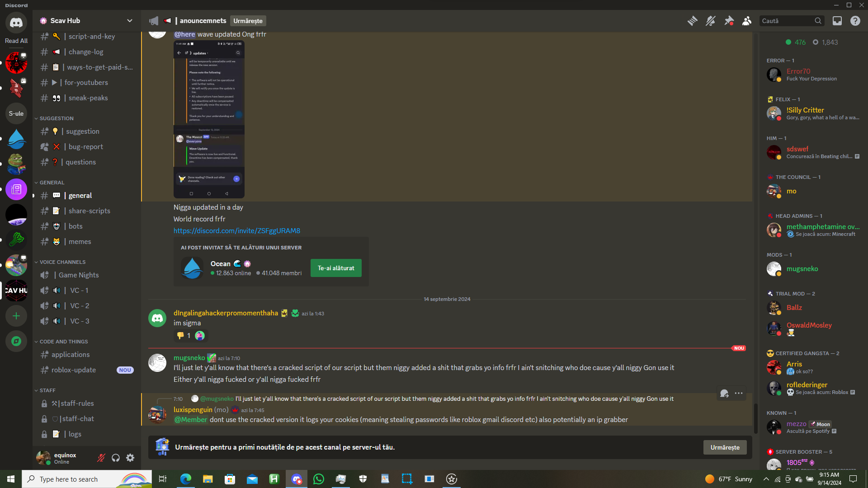Open user settings gear icon
The height and width of the screenshot is (488, 868).
[130, 458]
